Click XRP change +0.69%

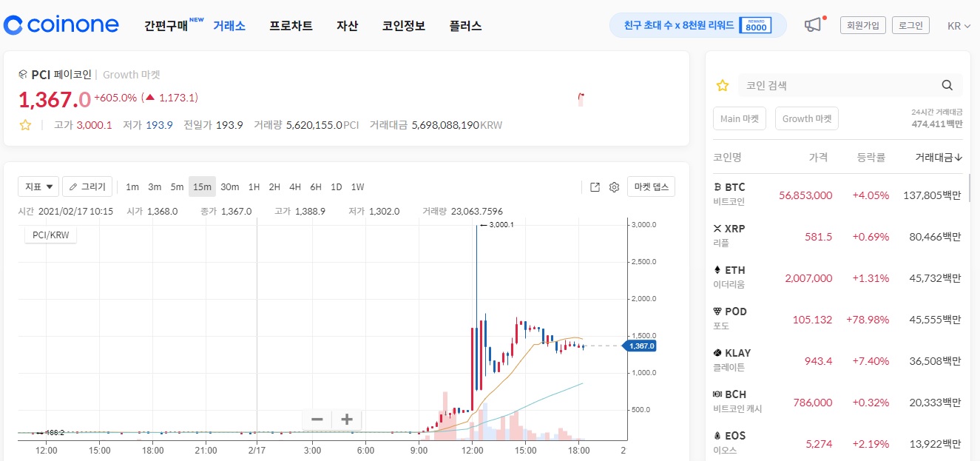coord(871,237)
